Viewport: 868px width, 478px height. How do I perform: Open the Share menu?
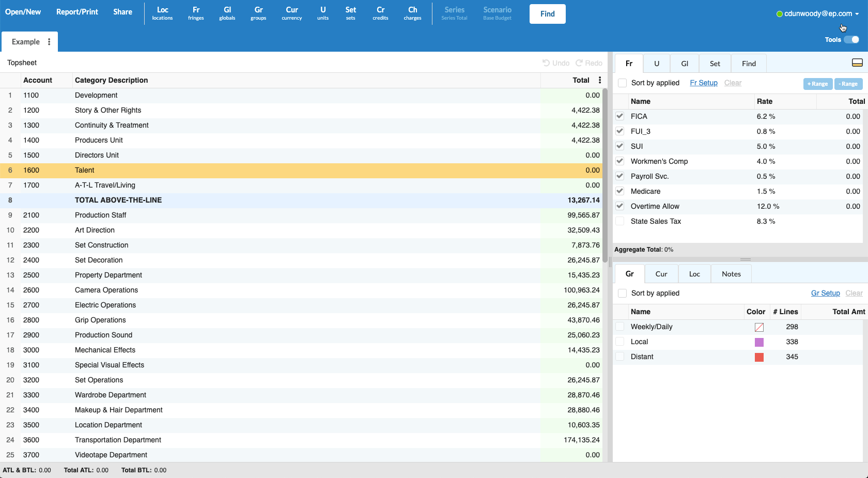tap(123, 12)
